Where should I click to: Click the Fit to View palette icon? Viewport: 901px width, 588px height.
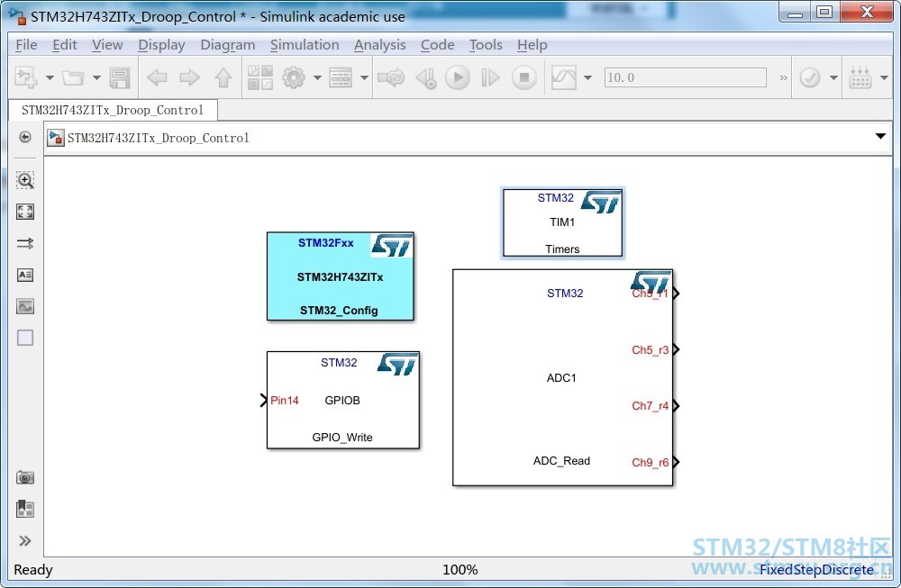tap(24, 212)
